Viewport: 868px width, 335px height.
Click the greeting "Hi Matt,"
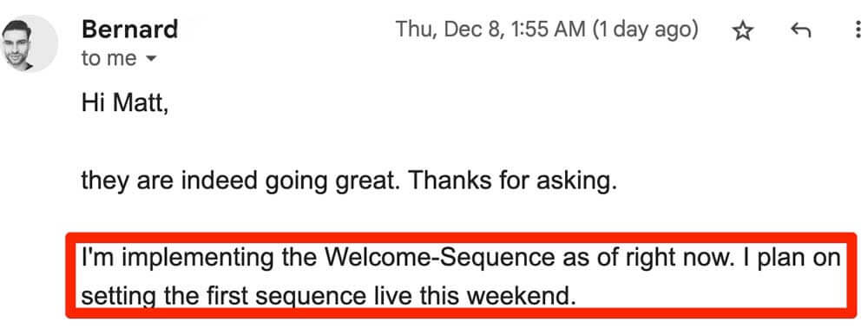pyautogui.click(x=124, y=103)
